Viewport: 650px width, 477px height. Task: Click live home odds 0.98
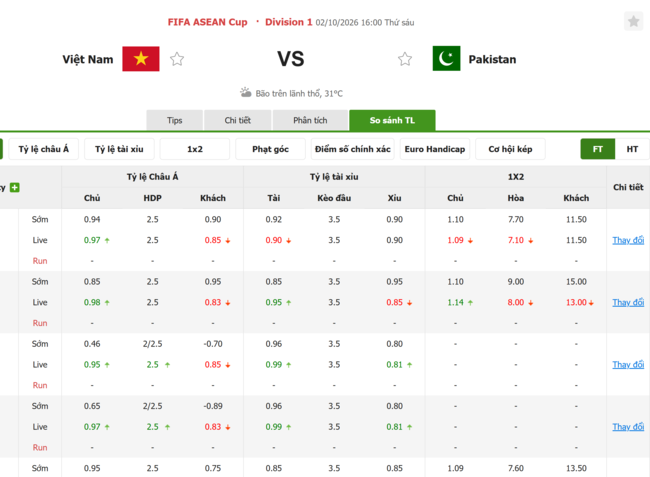[92, 303]
